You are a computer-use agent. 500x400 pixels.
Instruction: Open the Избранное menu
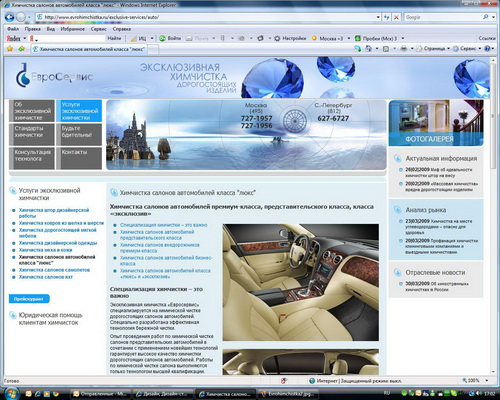tap(72, 29)
